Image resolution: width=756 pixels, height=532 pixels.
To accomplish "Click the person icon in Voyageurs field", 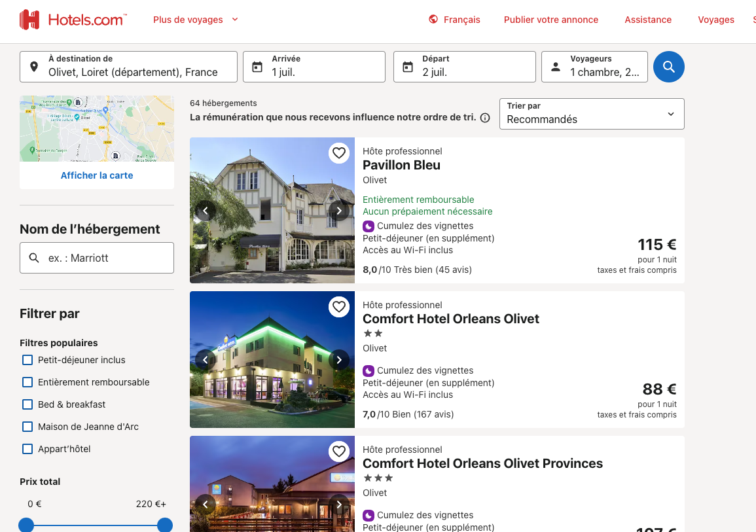I will 556,67.
